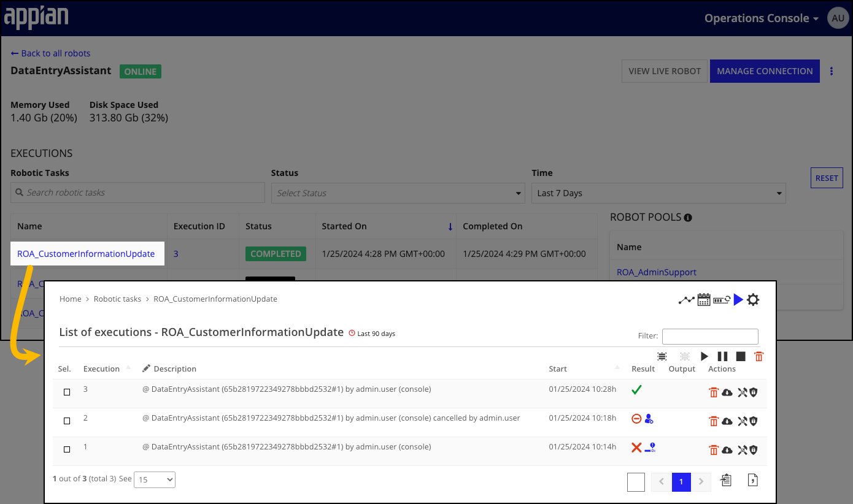Click ROA_CustomerInformationUpdate in the breadcrumb
This screenshot has height=504, width=853.
pyautogui.click(x=215, y=299)
